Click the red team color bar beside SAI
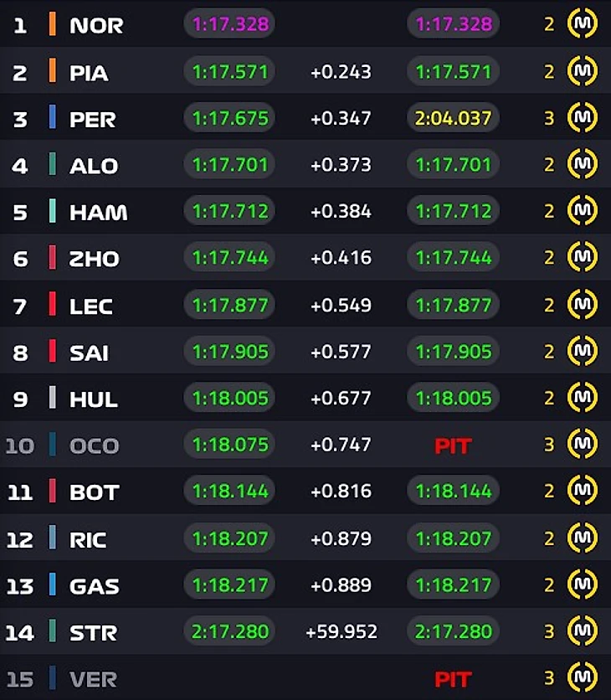 52,352
